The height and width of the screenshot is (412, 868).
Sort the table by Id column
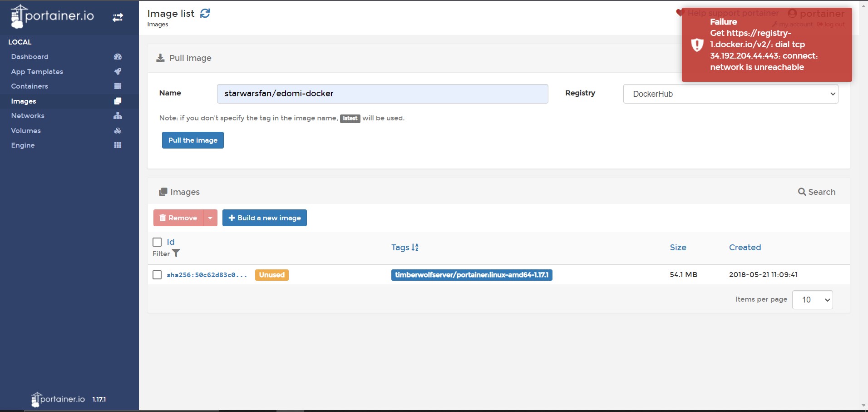(171, 242)
